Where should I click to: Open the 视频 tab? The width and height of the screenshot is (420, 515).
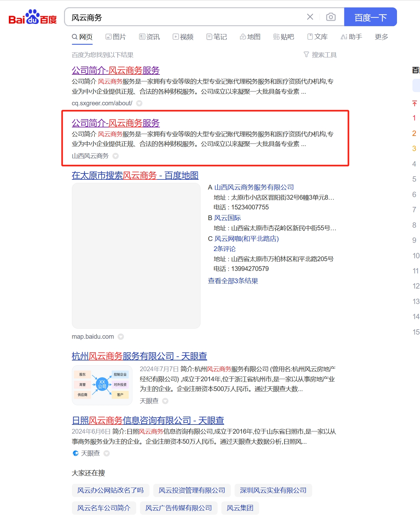coord(183,37)
